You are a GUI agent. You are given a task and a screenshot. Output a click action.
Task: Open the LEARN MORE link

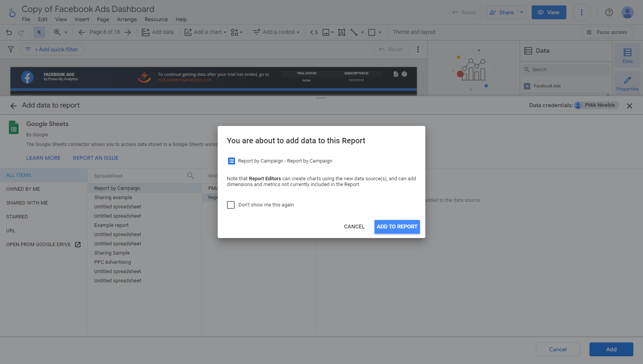43,158
